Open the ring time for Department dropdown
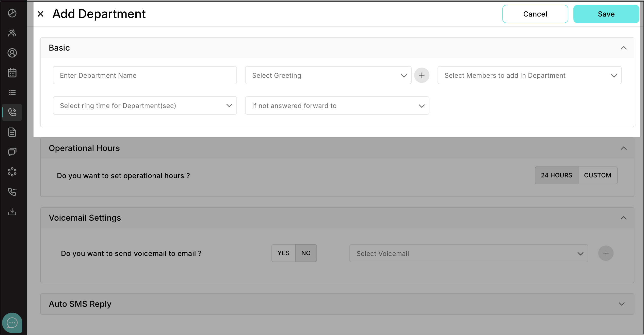 (x=145, y=105)
